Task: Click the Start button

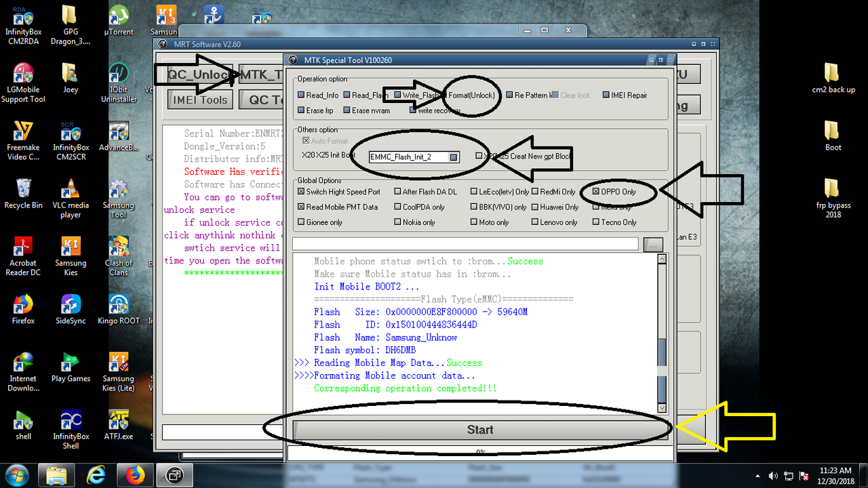Action: [x=480, y=430]
